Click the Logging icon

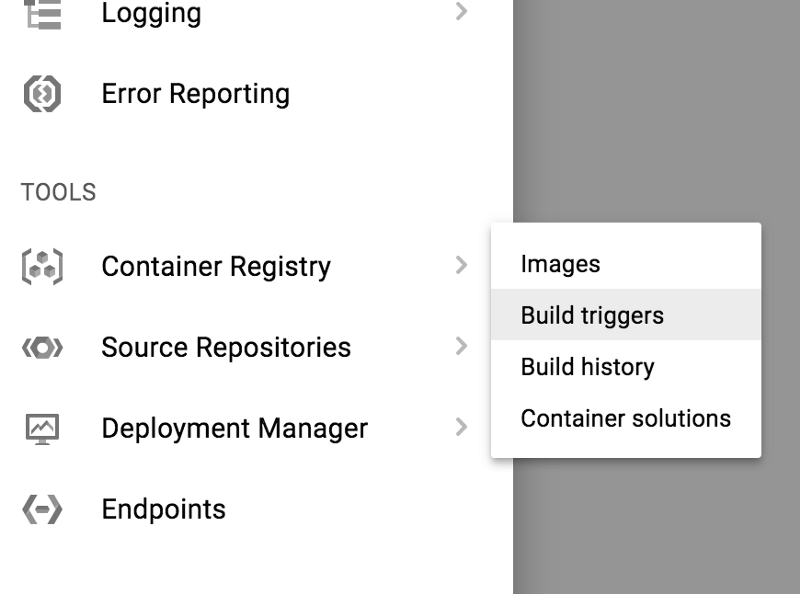coord(42,14)
